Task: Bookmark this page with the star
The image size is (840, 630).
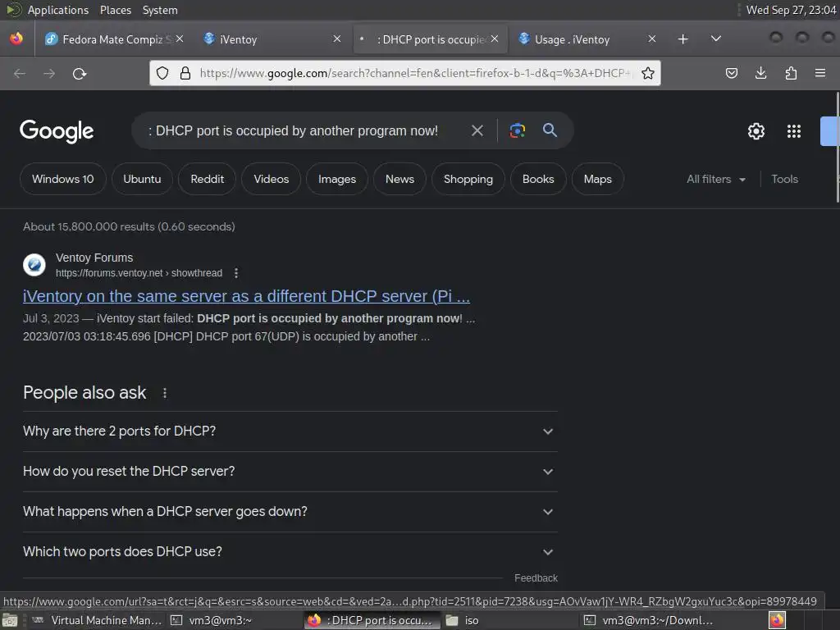Action: [x=648, y=73]
